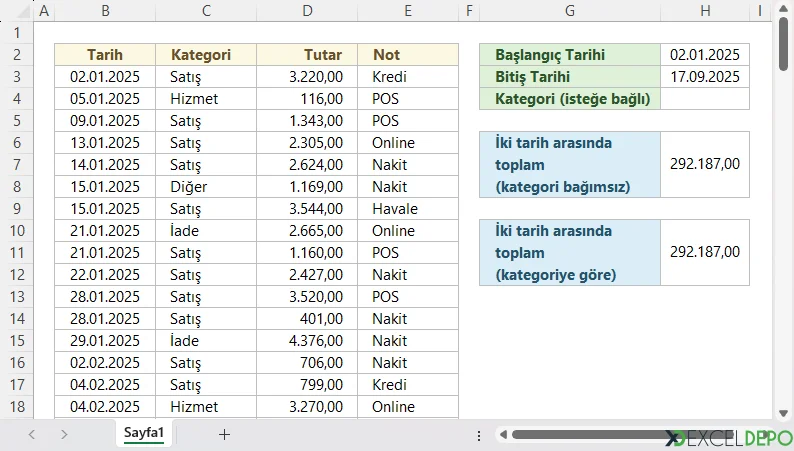Switch to the Sayfa1 sheet tab
This screenshot has width=794, height=451.
(x=144, y=433)
